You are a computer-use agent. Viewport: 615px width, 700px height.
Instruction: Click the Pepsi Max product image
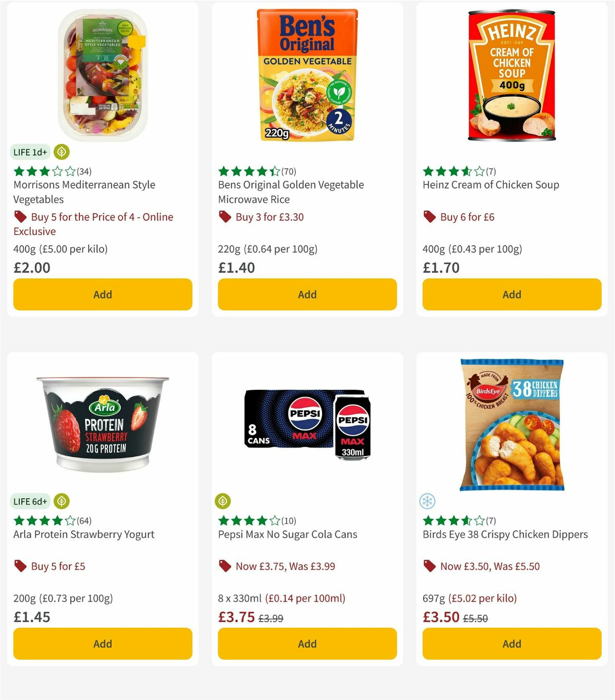click(x=306, y=425)
